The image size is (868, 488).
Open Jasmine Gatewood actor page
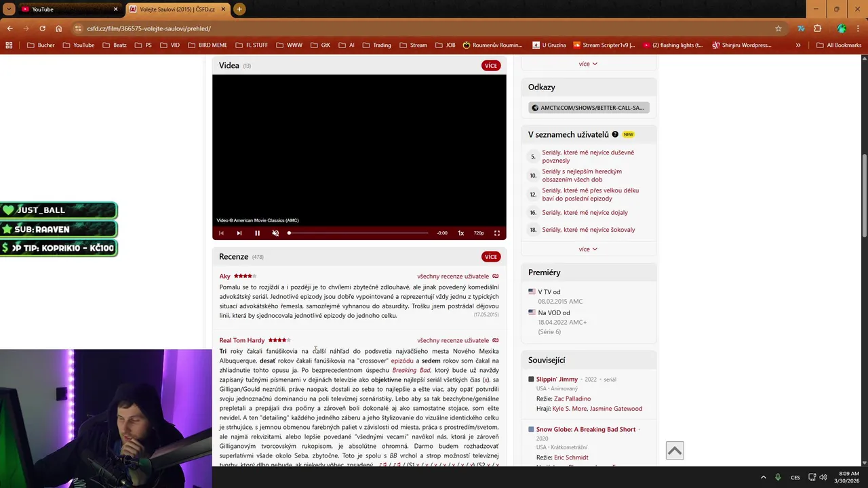616,409
